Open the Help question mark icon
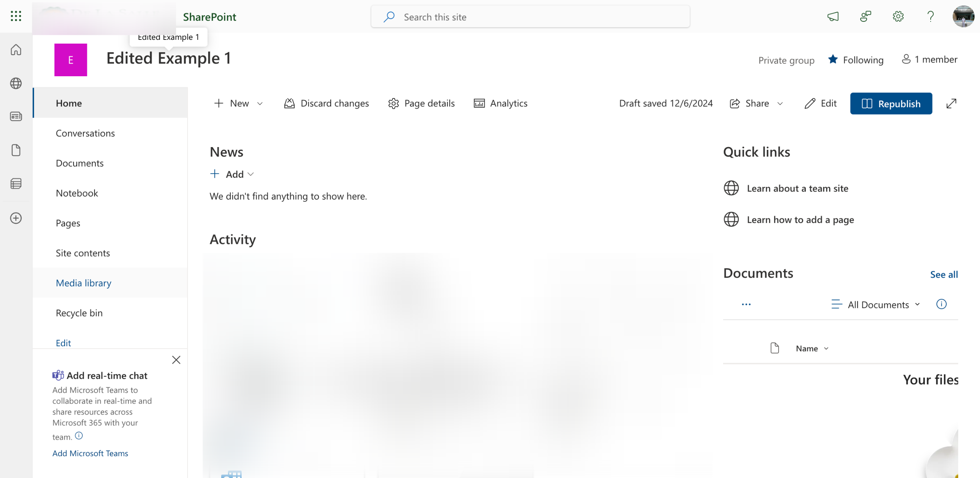 point(931,16)
